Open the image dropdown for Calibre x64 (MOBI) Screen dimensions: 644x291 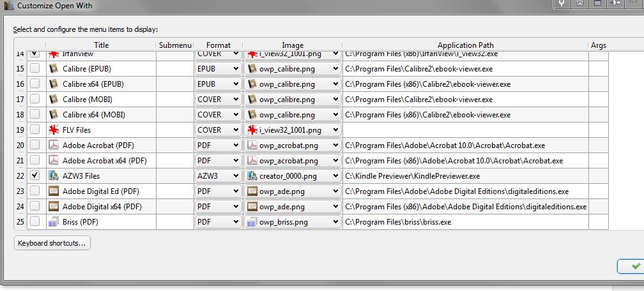293,114
